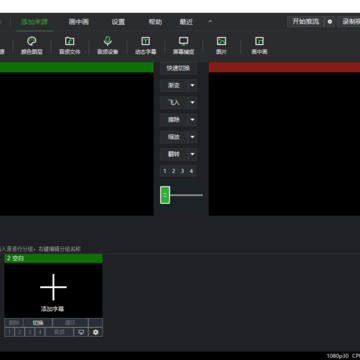This screenshot has height=360, width=360.
Task: Switch to the 添加来源 tab
Action: [x=34, y=22]
